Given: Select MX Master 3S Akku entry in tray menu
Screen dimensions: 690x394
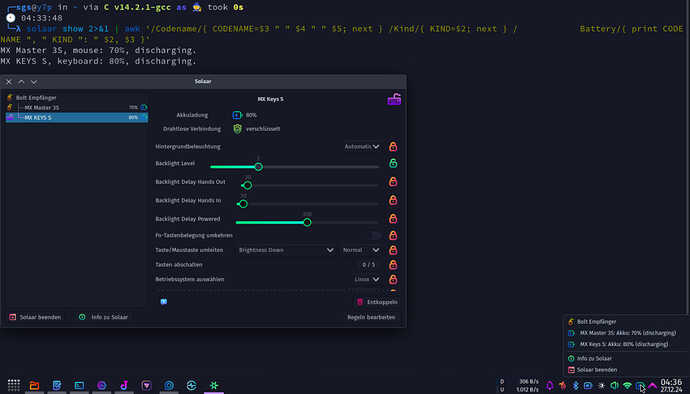Looking at the screenshot, I should click(627, 333).
